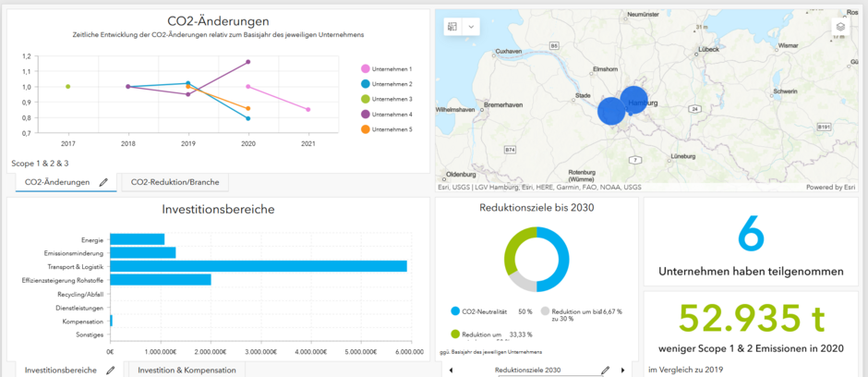Select the Effizienzsteigerung Rohstoffe bar
Viewport: 868px width, 377px height.
tap(161, 280)
